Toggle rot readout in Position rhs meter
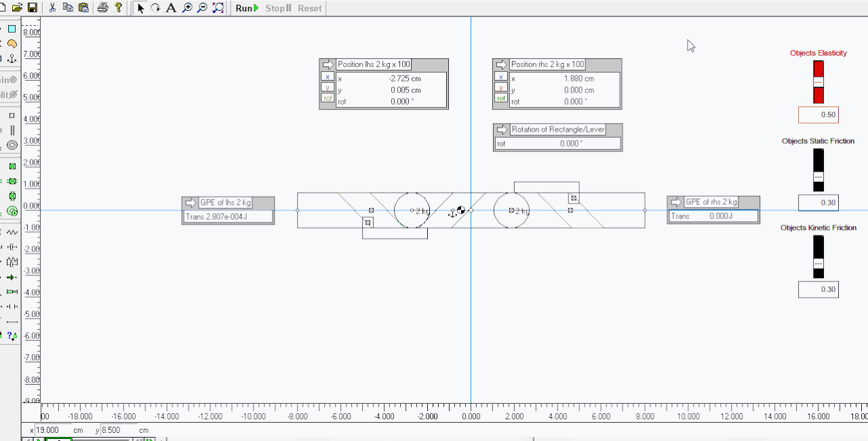The height and width of the screenshot is (441, 868). 501,98
